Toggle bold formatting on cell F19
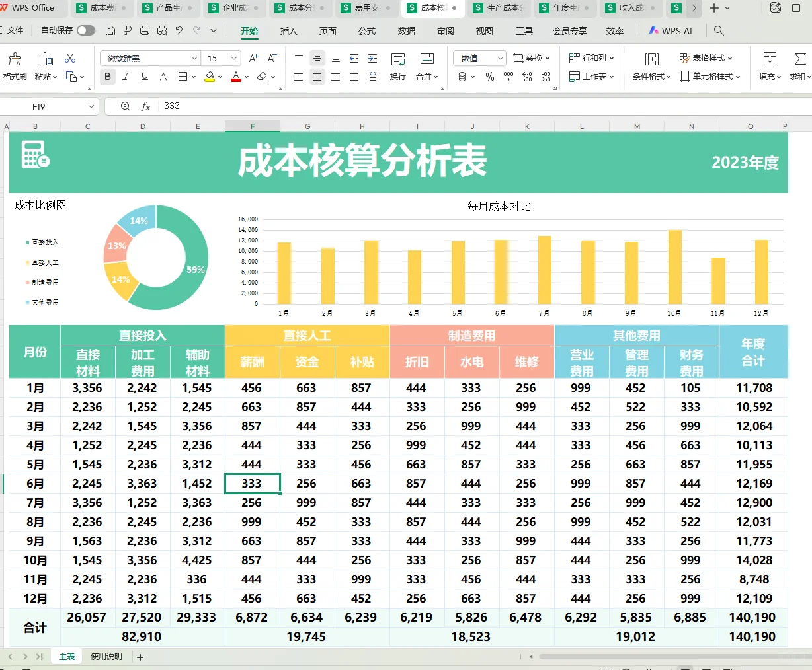Screen dimensions: 812x670 pyautogui.click(x=107, y=77)
